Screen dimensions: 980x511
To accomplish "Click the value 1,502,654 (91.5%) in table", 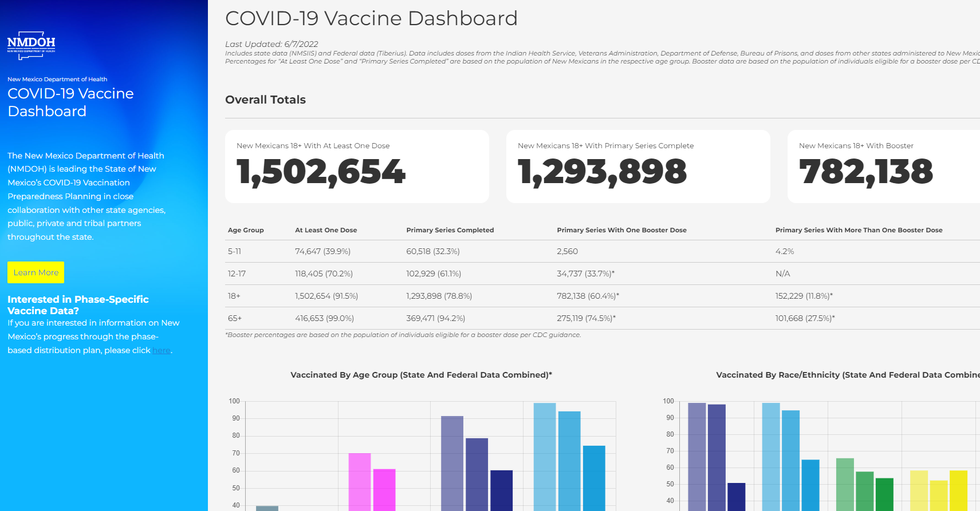I will pos(326,296).
